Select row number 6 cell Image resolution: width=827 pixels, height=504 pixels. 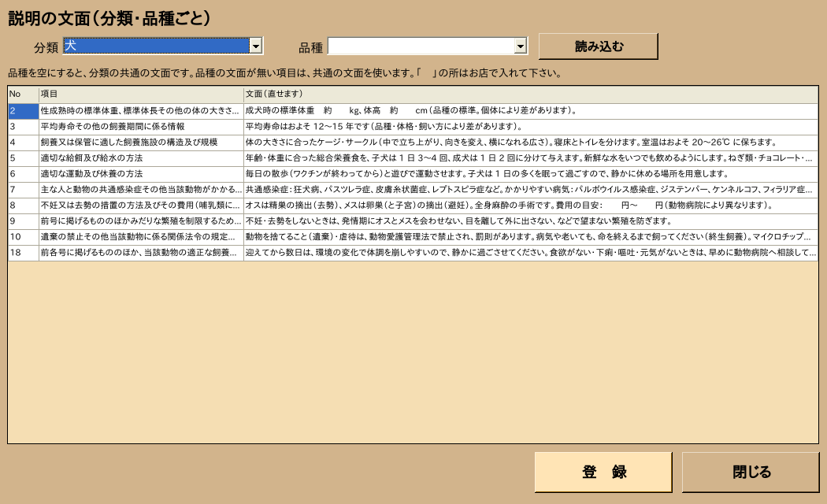tap(23, 174)
